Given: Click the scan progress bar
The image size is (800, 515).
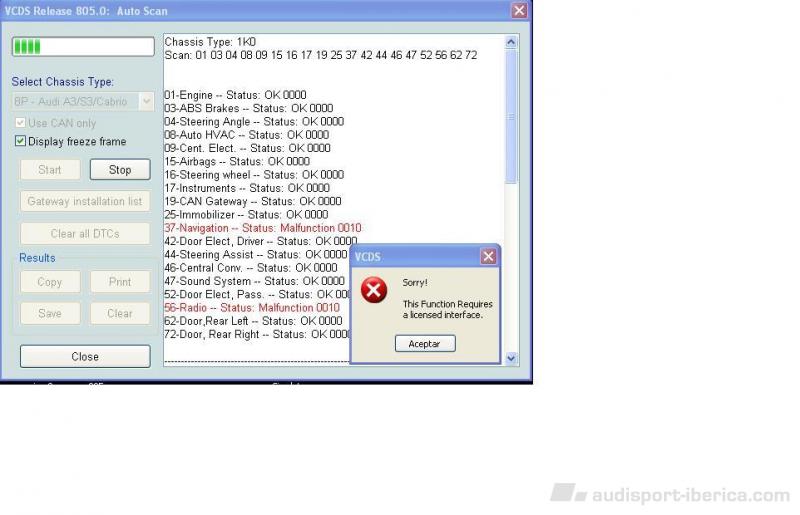Looking at the screenshot, I should (x=83, y=46).
